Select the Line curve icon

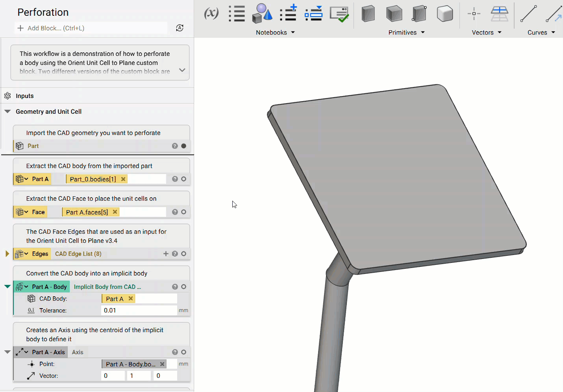[528, 14]
